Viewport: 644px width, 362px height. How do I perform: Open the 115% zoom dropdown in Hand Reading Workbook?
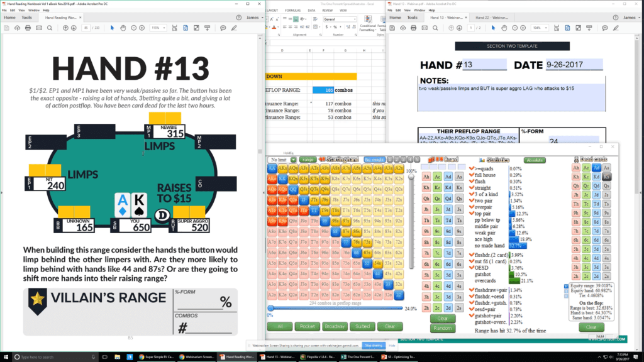tap(164, 28)
